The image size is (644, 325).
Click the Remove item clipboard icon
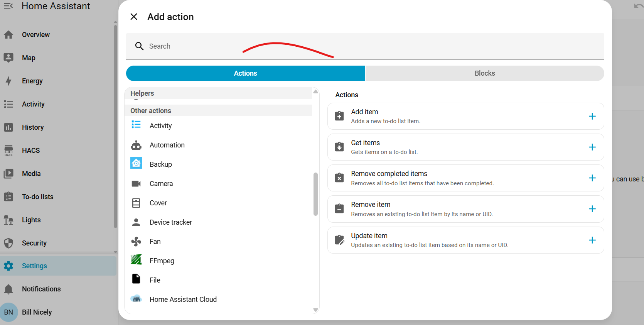click(339, 208)
